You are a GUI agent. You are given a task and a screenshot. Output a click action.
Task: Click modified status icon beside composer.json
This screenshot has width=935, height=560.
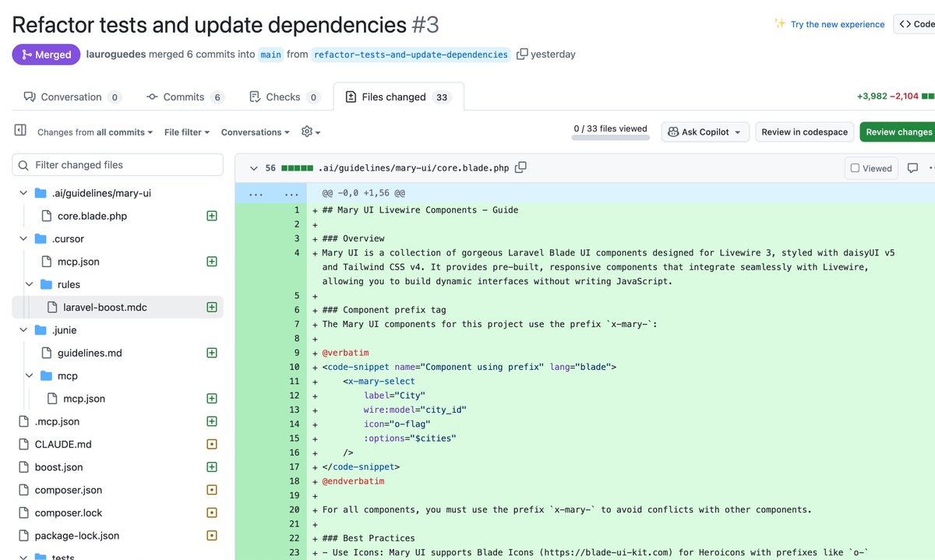(211, 490)
